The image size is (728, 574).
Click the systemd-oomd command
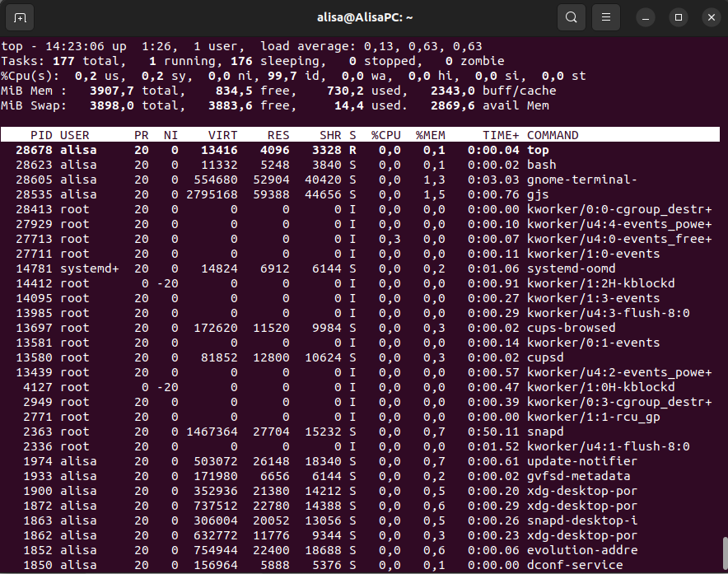[571, 268]
